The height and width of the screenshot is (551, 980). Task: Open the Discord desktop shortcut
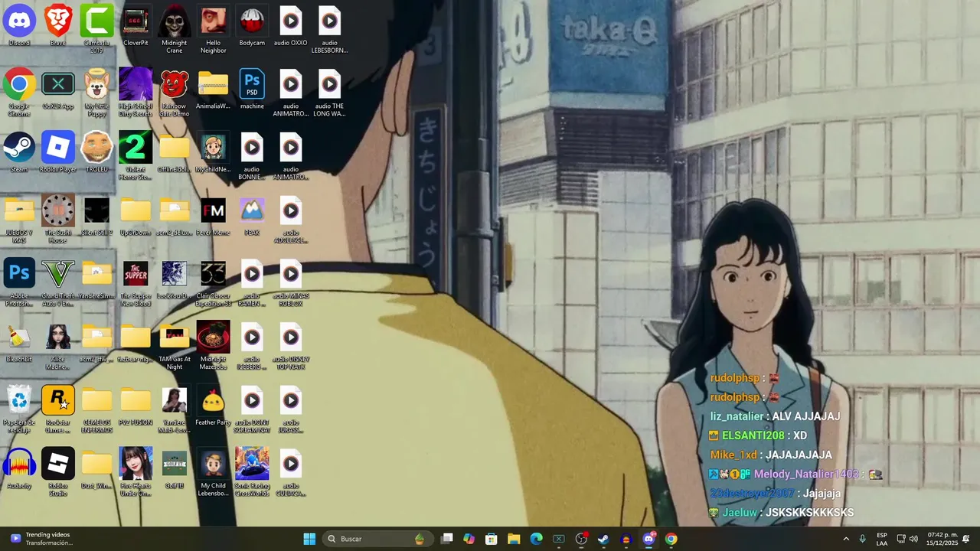[19, 26]
